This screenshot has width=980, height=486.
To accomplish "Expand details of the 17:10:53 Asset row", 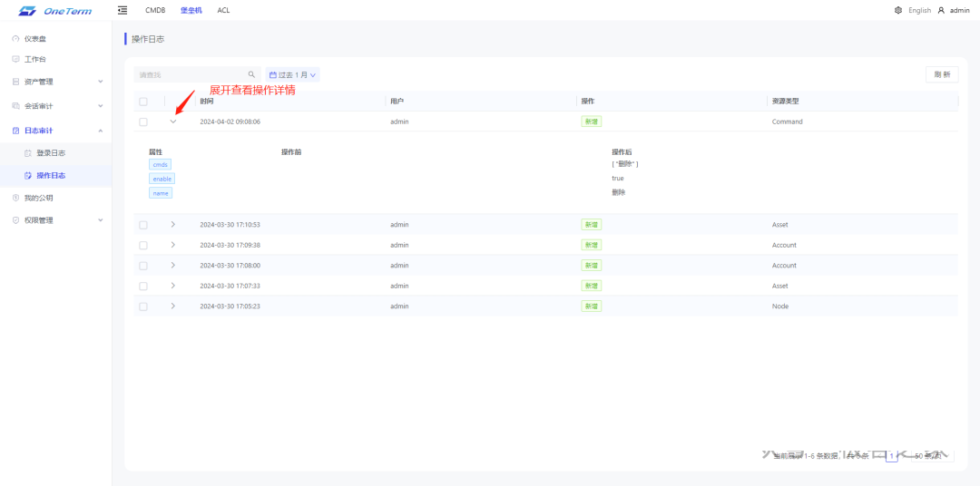I will click(173, 224).
